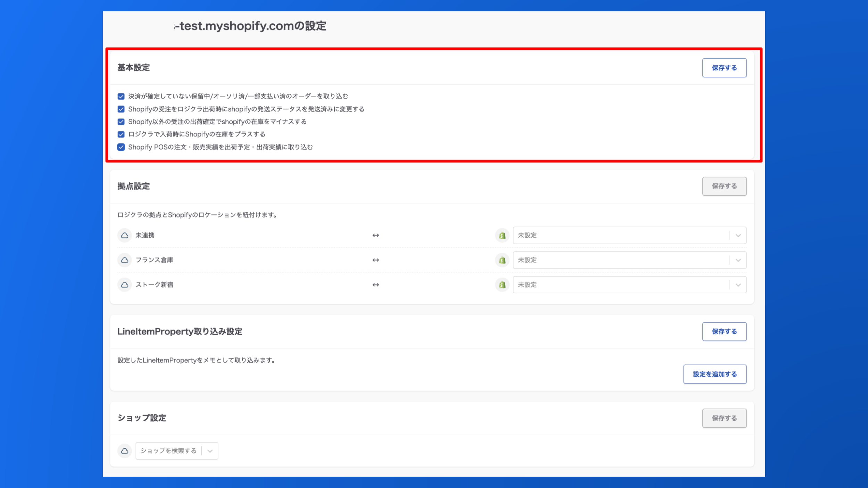Toggle Shopify以外の受注 inventory minus checkbox
The image size is (868, 488).
[x=121, y=121]
